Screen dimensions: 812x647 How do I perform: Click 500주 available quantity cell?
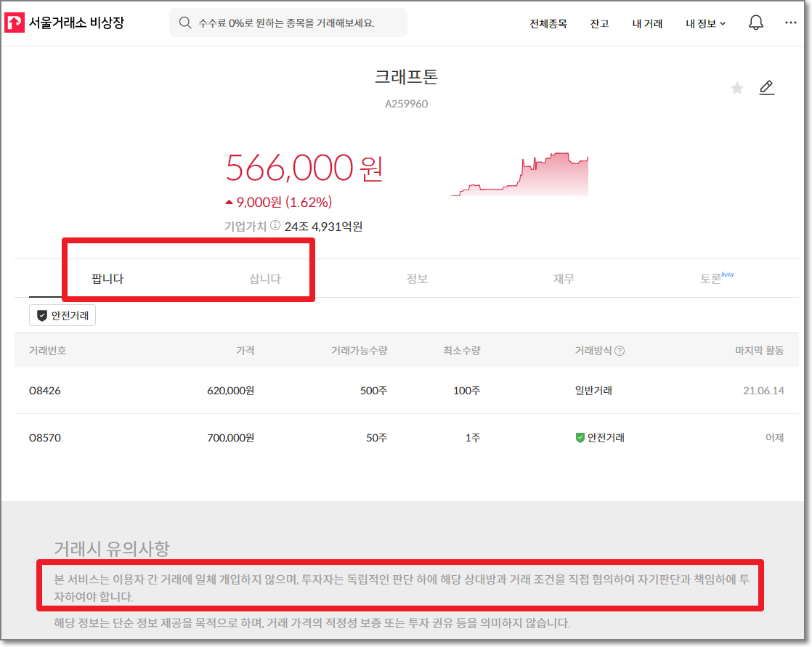point(374,391)
